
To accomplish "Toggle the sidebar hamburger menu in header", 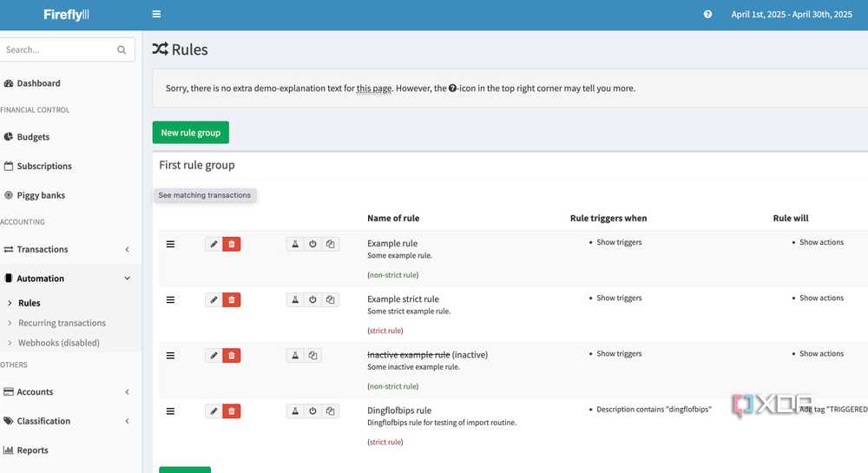I will tap(156, 15).
